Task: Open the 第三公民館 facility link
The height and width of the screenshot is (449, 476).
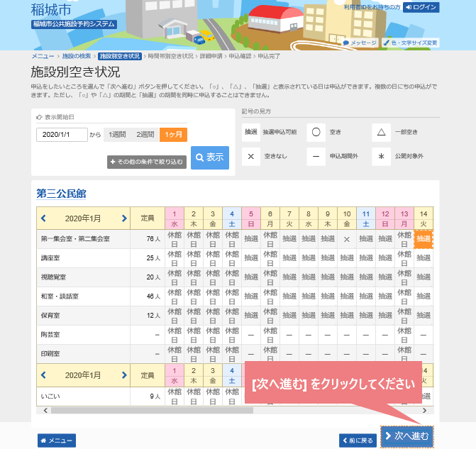Action: tap(61, 194)
